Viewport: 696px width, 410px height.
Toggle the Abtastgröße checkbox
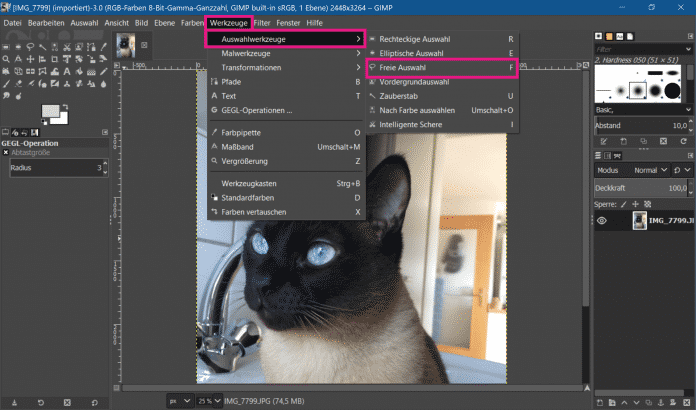point(5,153)
